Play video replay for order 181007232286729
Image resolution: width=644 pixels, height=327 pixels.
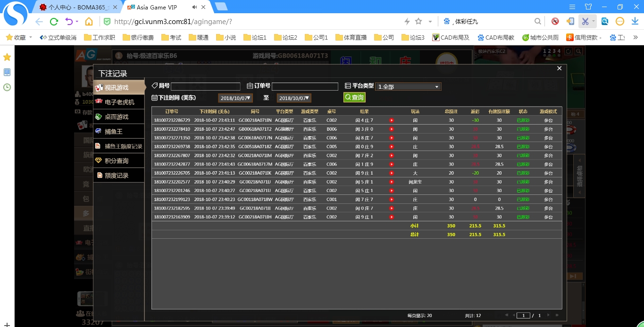coord(392,120)
